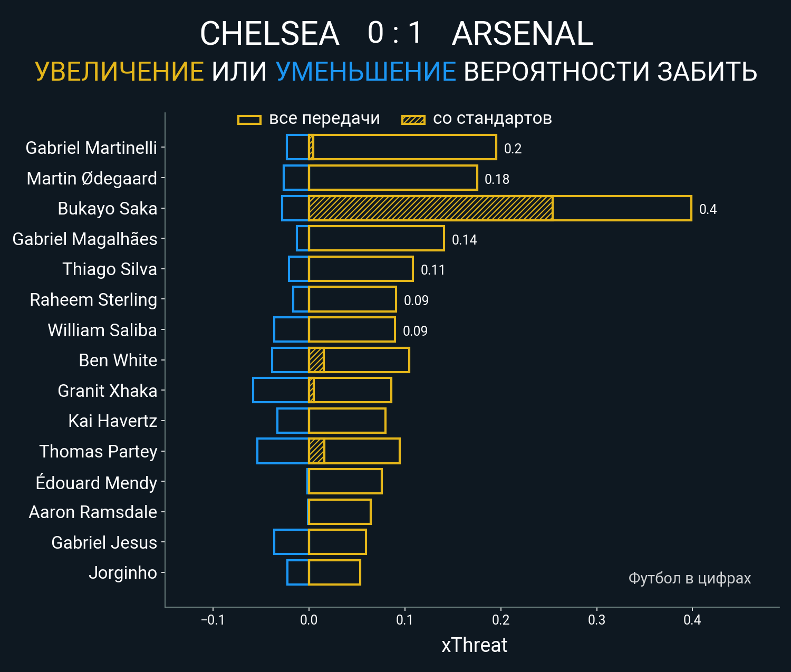Click the hatched "со стандартов" legend swatch
Screen dimensions: 791x672
click(413, 120)
